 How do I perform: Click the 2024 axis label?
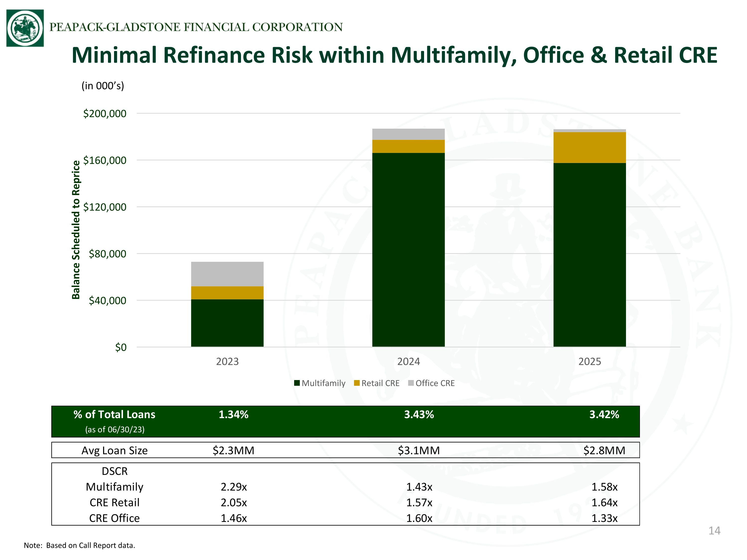(409, 362)
